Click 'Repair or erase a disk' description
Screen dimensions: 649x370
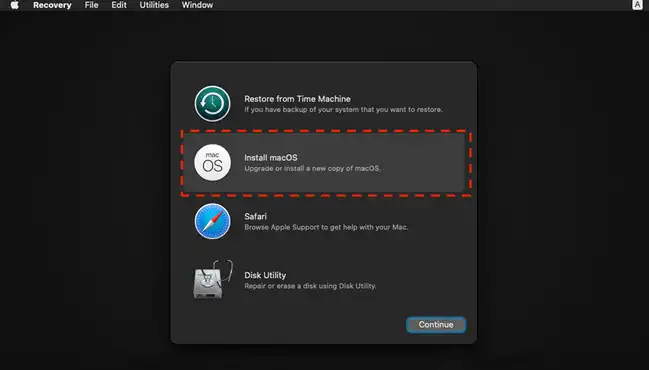coord(310,286)
